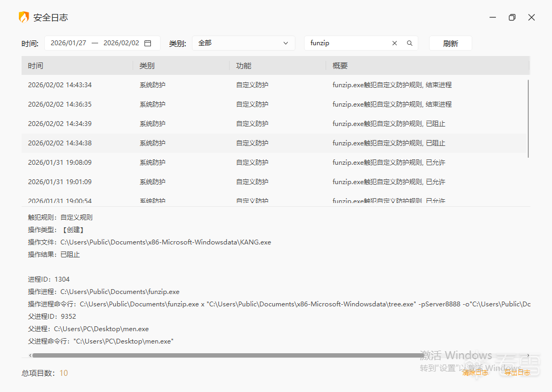Click the 触犯规则: 自定义规则 text
Screen dimensions: 552x392
(x=60, y=218)
